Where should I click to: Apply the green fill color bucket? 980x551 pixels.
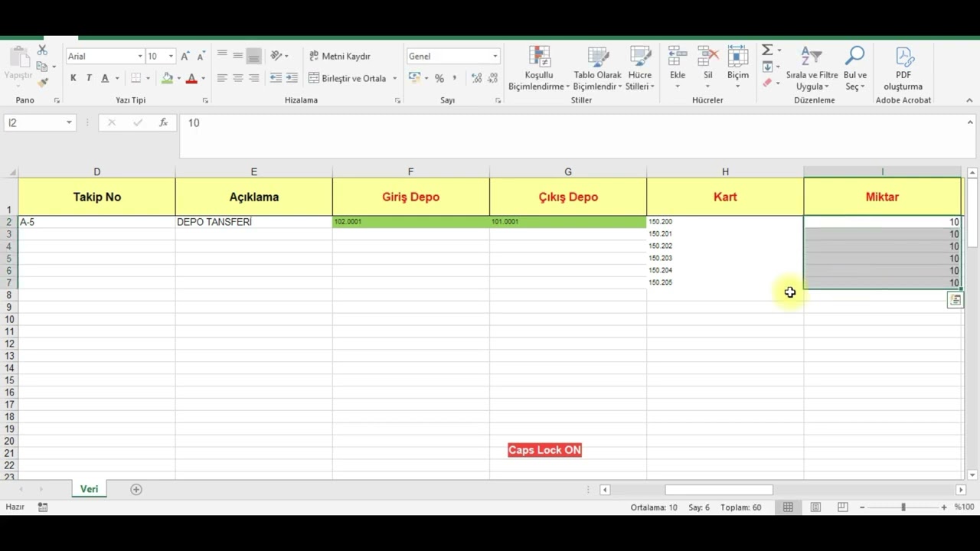coord(167,78)
